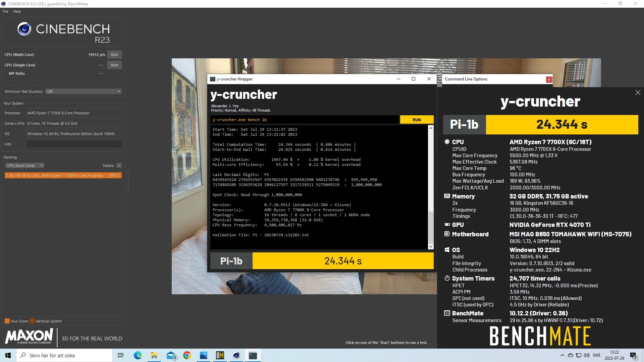Click the RUN button in y-cruncher Wrapper
Image resolution: width=644 pixels, height=362 pixels.
tap(417, 120)
